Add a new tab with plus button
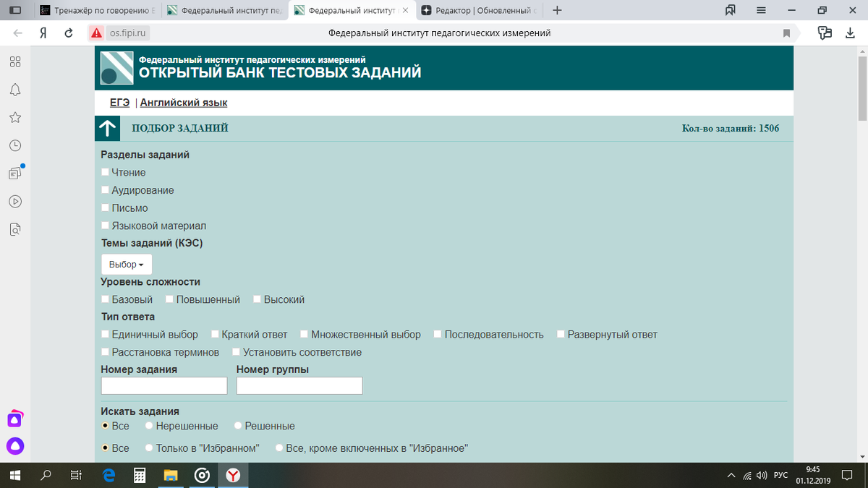This screenshot has height=488, width=868. tap(557, 11)
